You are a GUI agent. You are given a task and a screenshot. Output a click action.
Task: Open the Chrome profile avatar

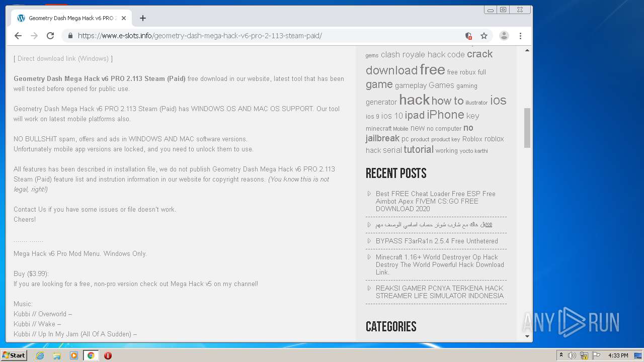(504, 36)
